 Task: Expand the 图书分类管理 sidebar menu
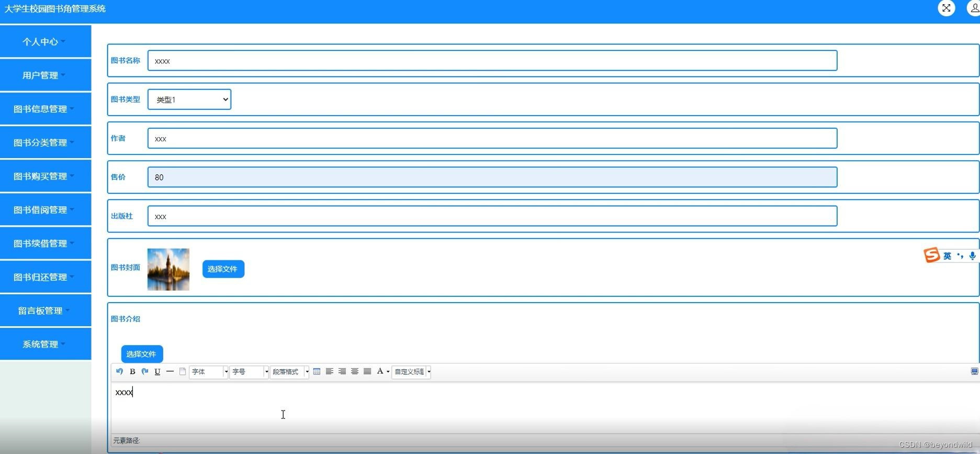coord(46,142)
